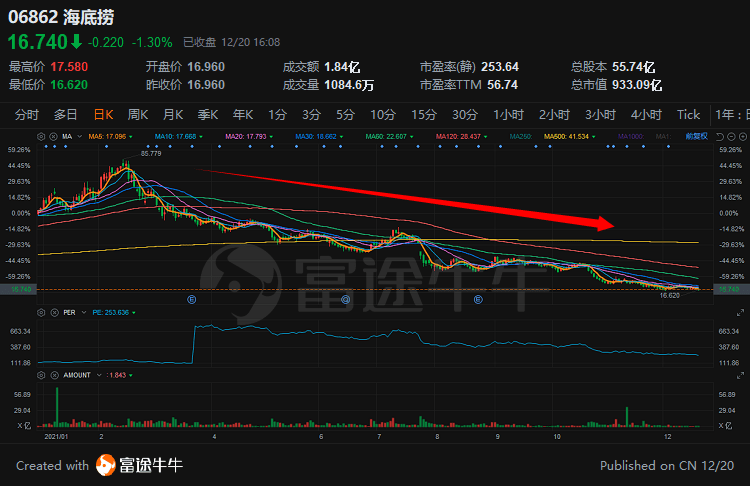This screenshot has width=750, height=486.
Task: Open the 1年 range selector
Action: (731, 115)
